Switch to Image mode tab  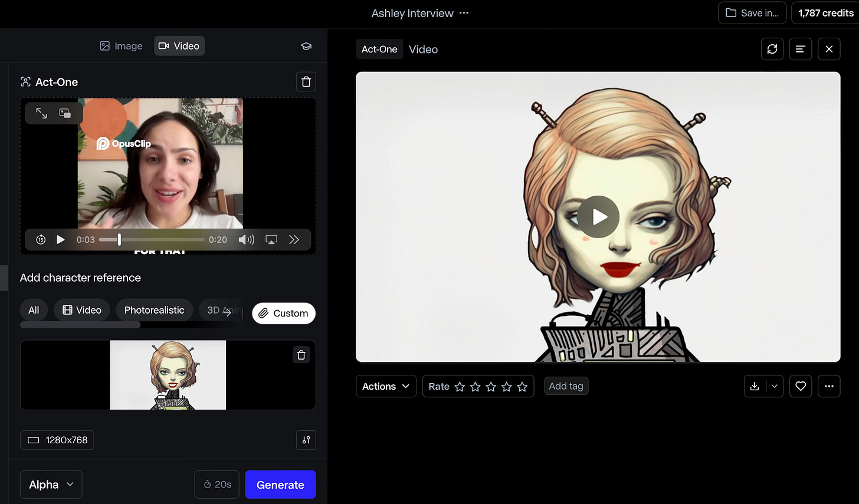121,46
